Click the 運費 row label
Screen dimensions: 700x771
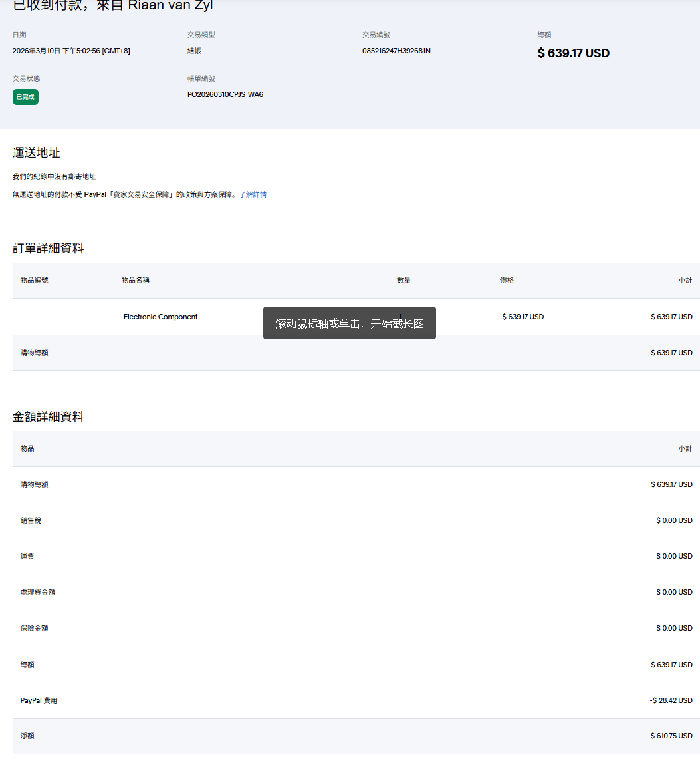(x=27, y=556)
